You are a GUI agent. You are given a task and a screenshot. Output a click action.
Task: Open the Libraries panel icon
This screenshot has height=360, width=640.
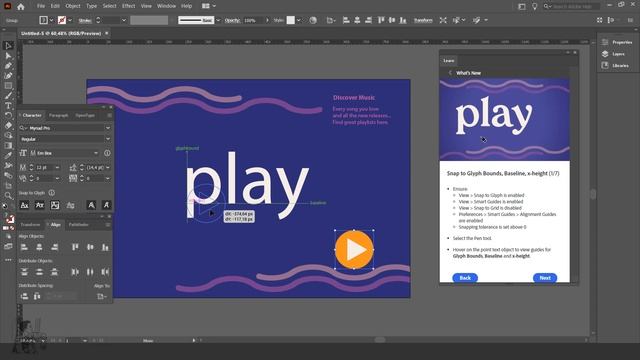[605, 65]
